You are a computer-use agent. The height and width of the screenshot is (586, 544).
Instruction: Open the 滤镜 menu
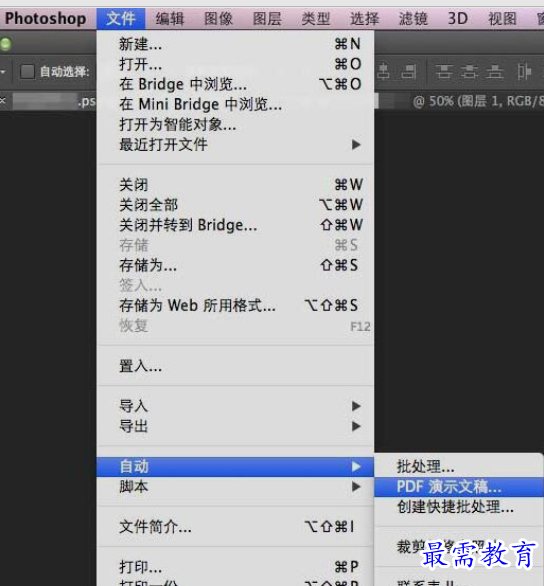point(413,18)
